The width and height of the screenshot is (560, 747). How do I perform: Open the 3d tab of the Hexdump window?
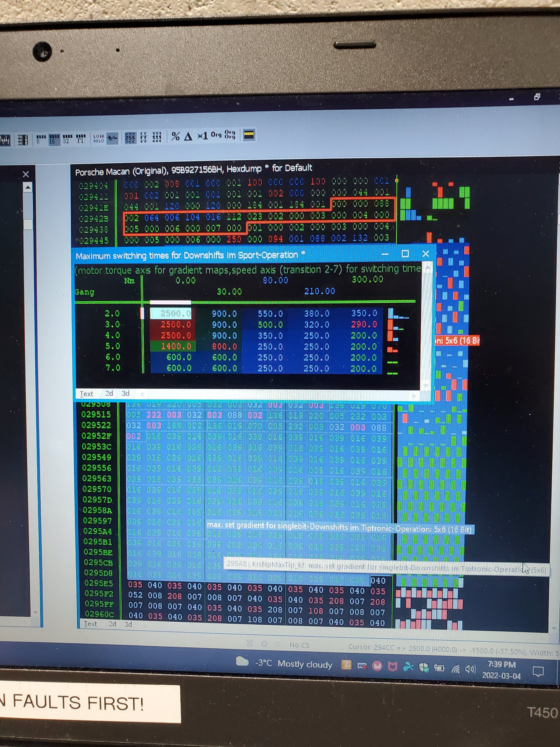point(128,624)
